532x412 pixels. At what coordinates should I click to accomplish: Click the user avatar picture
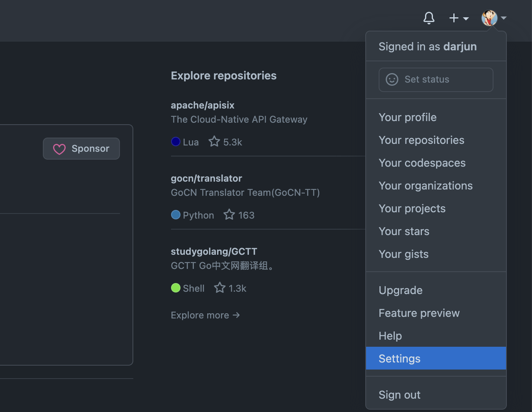click(x=490, y=18)
